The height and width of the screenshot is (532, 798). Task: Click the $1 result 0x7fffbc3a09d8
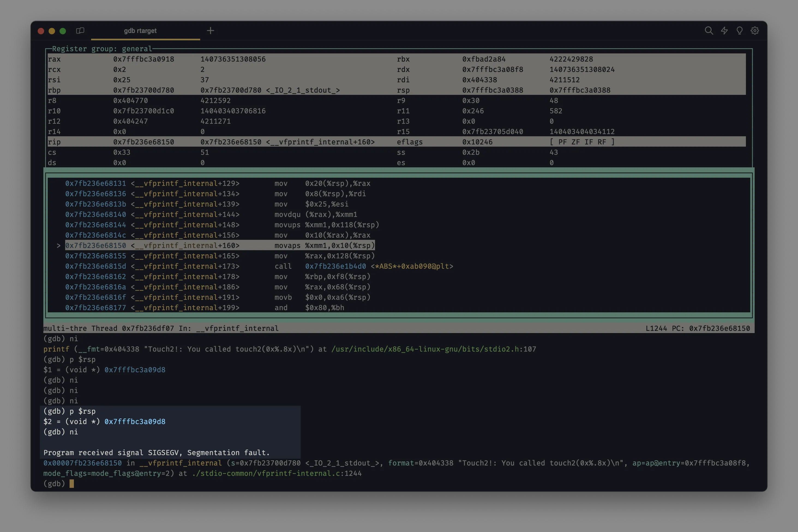coord(135,370)
